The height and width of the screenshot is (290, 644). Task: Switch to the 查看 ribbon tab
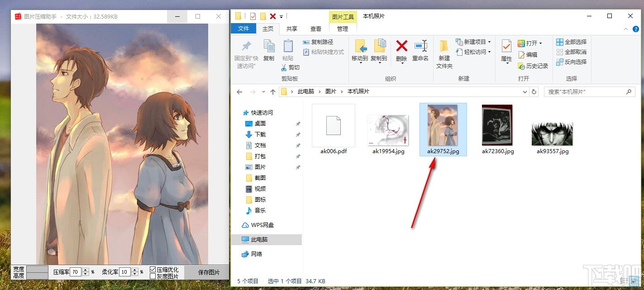315,28
